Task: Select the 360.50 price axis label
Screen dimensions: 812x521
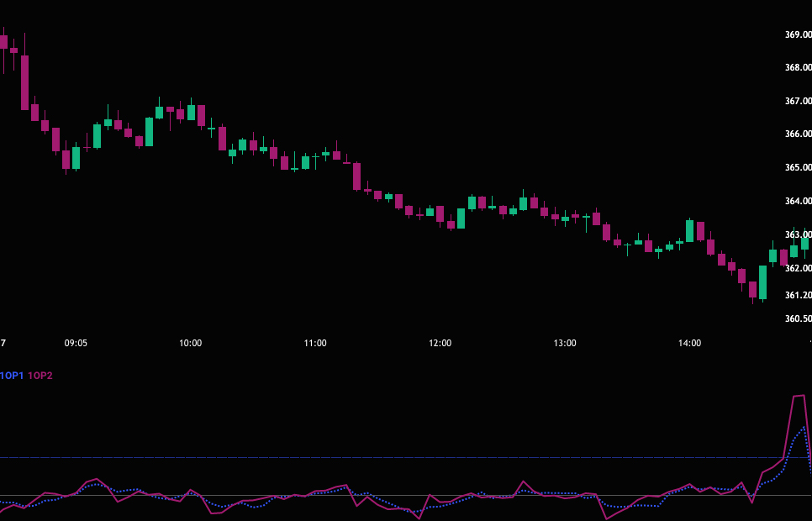Action: [799, 318]
